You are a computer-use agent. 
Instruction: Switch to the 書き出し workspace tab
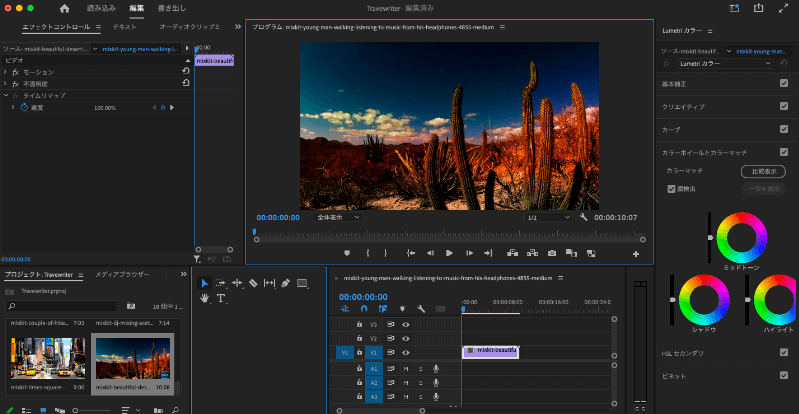pyautogui.click(x=173, y=8)
